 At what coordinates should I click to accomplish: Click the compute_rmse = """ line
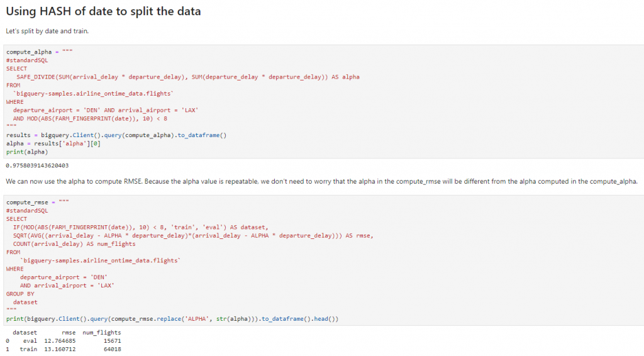(x=37, y=202)
